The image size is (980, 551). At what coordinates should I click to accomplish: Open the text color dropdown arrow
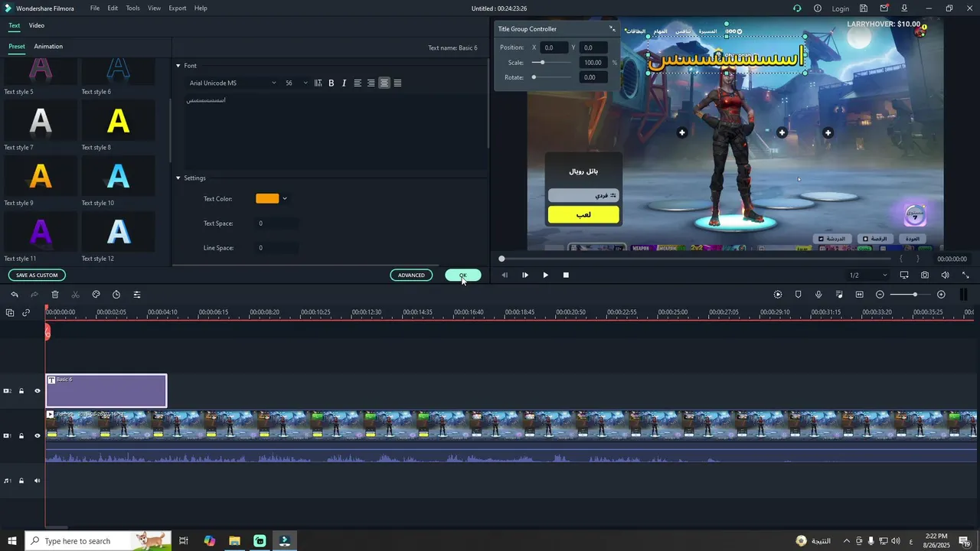coord(285,199)
